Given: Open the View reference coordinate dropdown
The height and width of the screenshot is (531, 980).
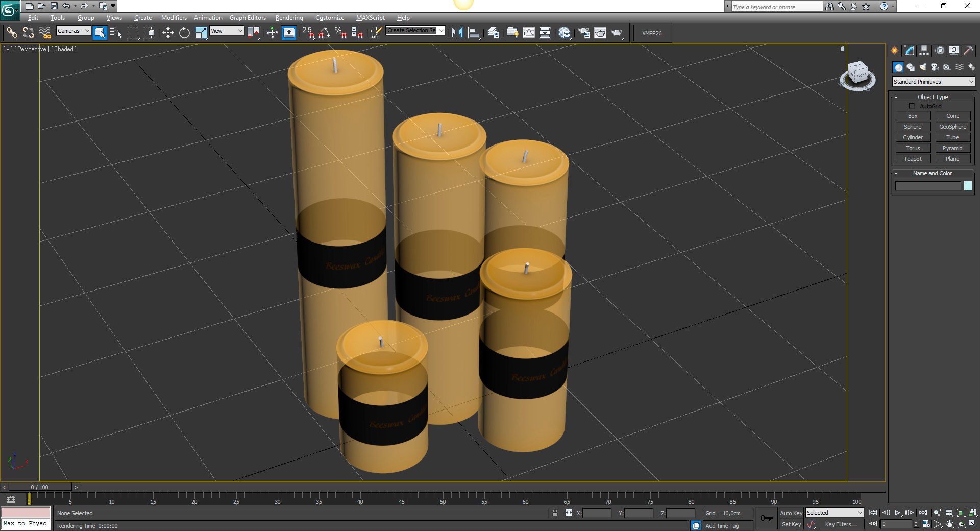Looking at the screenshot, I should [x=227, y=31].
